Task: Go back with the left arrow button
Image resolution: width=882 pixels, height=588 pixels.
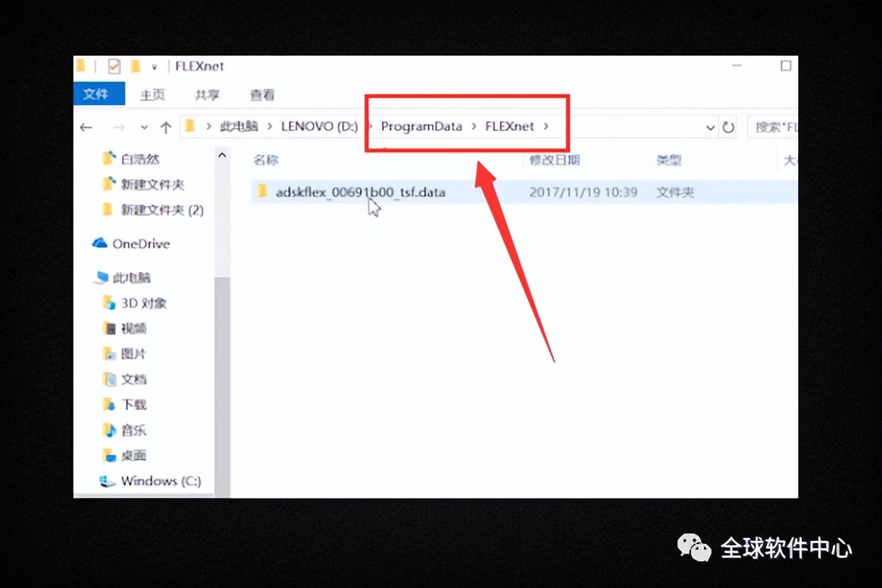Action: click(86, 127)
